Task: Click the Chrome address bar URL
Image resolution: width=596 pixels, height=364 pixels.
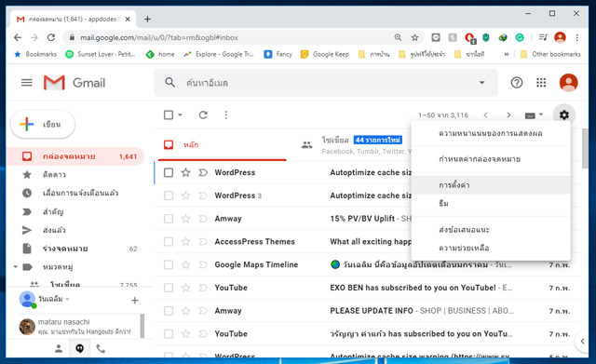Action: 159,37
